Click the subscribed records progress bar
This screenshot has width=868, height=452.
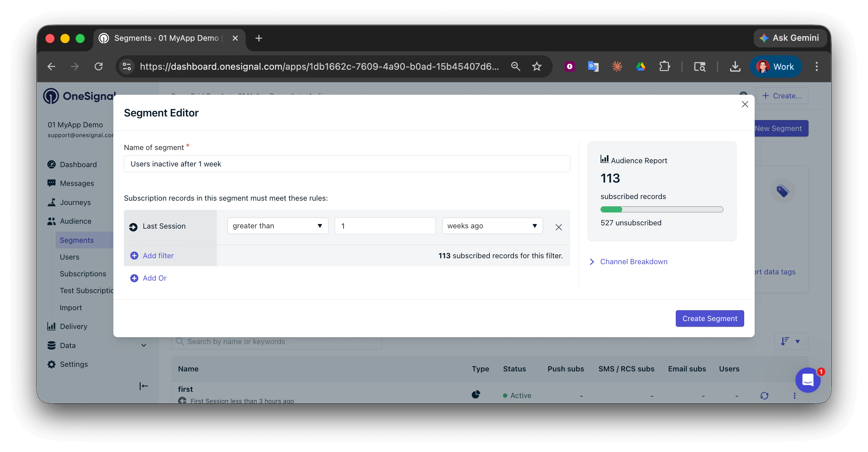coord(661,209)
